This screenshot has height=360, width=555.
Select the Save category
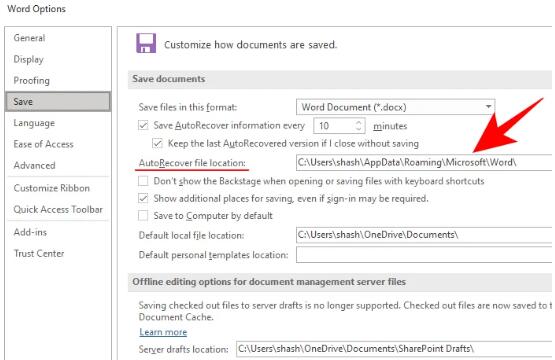tap(58, 102)
